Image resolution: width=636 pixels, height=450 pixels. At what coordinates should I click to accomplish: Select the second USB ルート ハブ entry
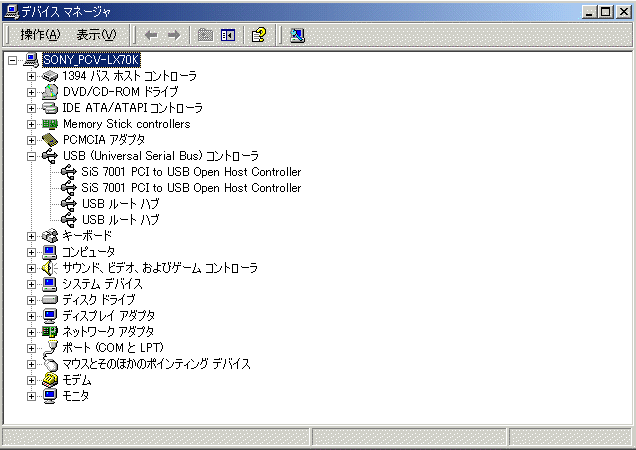pos(120,220)
